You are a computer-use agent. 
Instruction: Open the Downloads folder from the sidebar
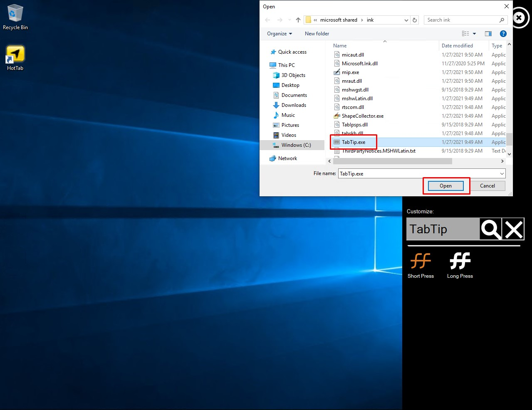[293, 105]
